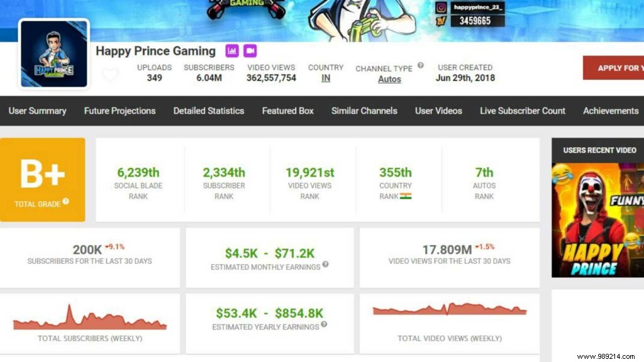
Task: Open the purple bar chart statistics icon
Action: [232, 50]
